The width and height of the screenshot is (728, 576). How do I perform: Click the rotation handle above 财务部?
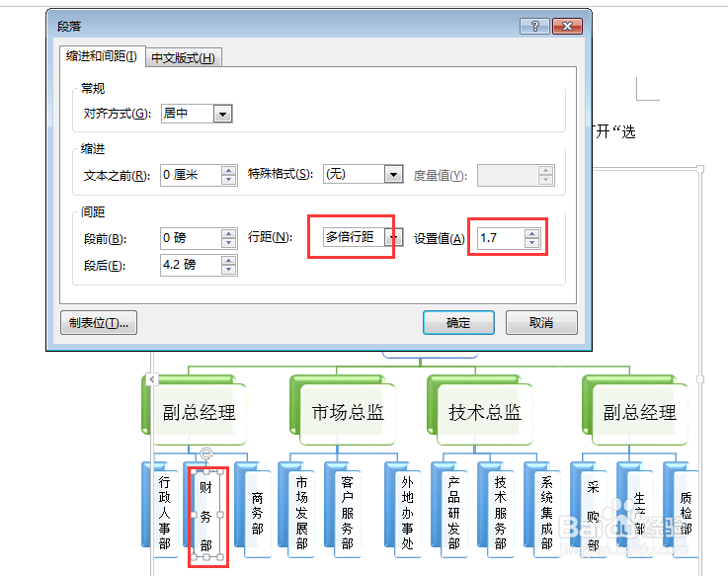[x=206, y=453]
